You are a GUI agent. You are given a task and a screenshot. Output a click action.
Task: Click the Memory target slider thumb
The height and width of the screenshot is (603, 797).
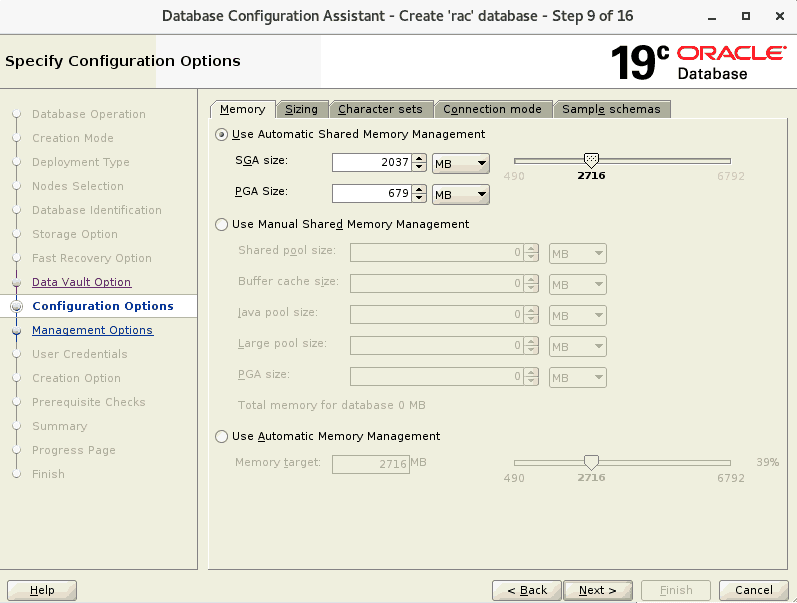[x=591, y=462]
